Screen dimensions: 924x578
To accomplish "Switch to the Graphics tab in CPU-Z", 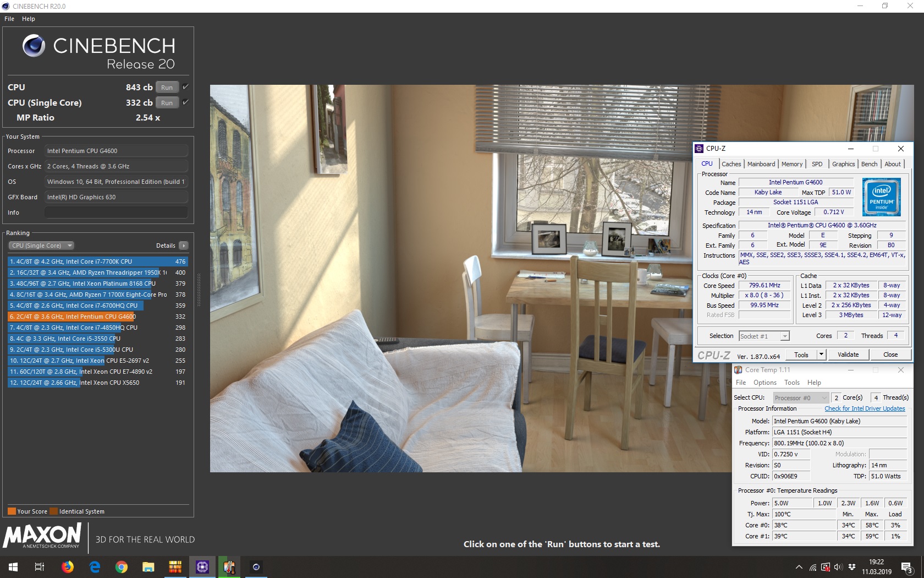I will click(x=844, y=164).
